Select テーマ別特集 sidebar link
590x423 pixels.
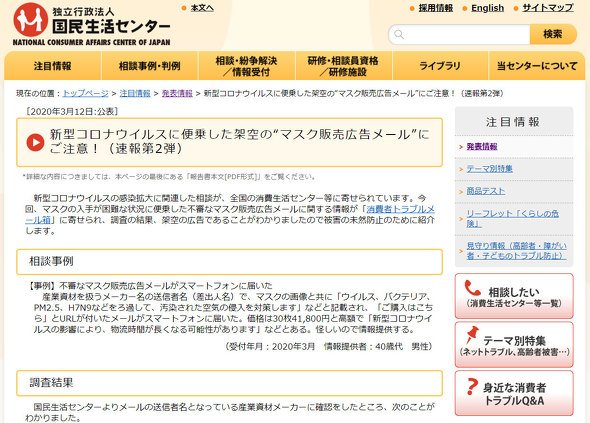tap(489, 169)
